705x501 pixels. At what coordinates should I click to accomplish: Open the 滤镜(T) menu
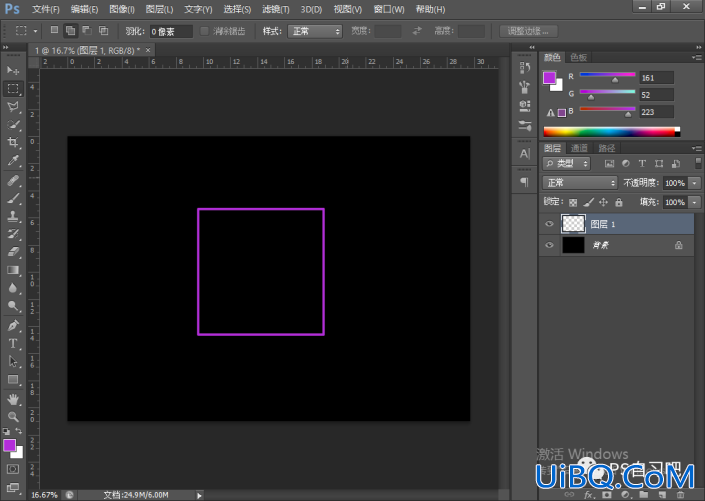click(276, 9)
